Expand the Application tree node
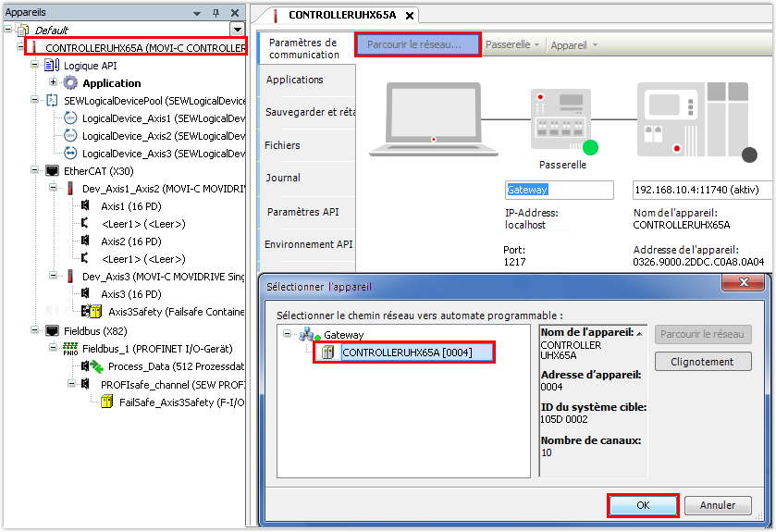This screenshot has height=532, width=776. coord(53,83)
